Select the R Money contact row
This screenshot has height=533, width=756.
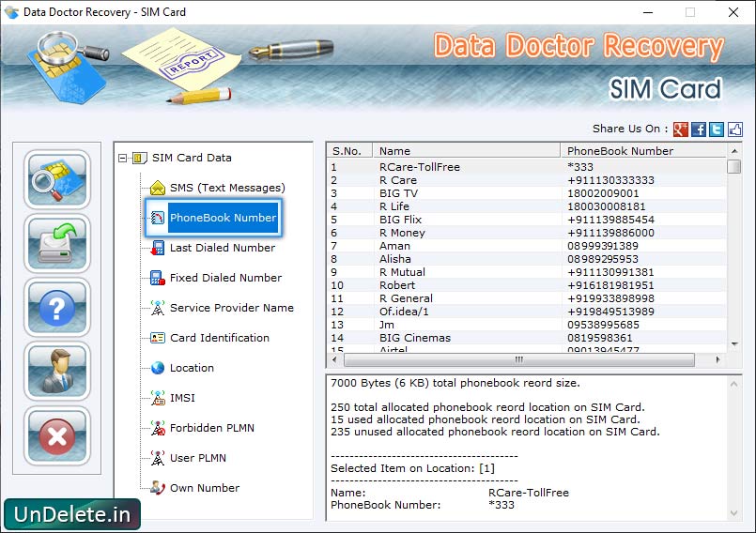[527, 233]
